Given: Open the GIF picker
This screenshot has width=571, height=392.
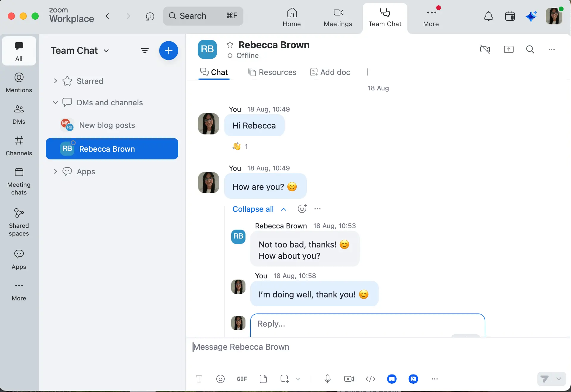Looking at the screenshot, I should pos(242,379).
